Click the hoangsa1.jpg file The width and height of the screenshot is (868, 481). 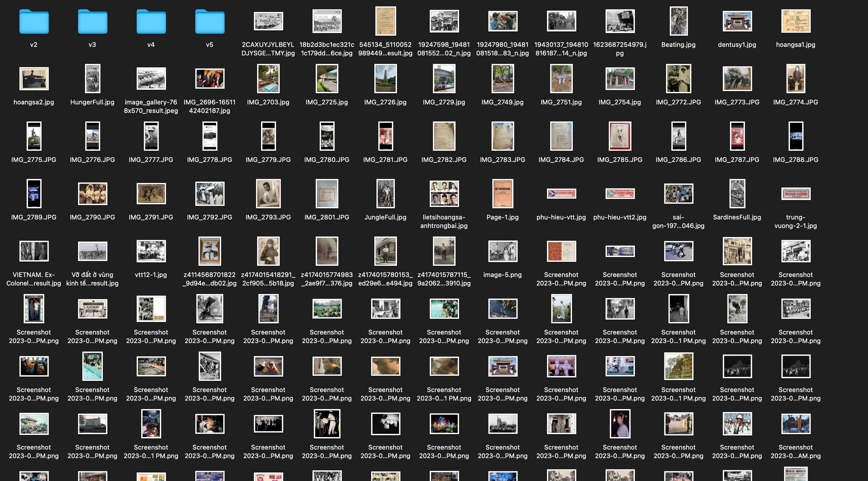[x=796, y=21]
